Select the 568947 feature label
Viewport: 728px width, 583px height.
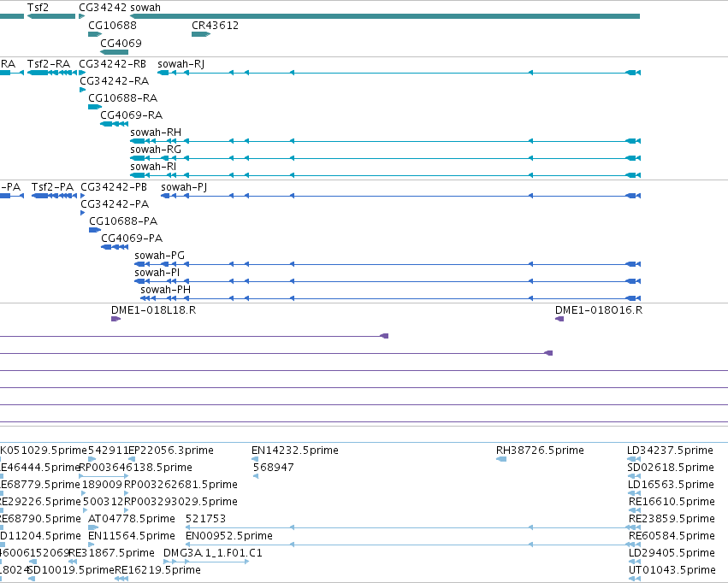pyautogui.click(x=274, y=468)
